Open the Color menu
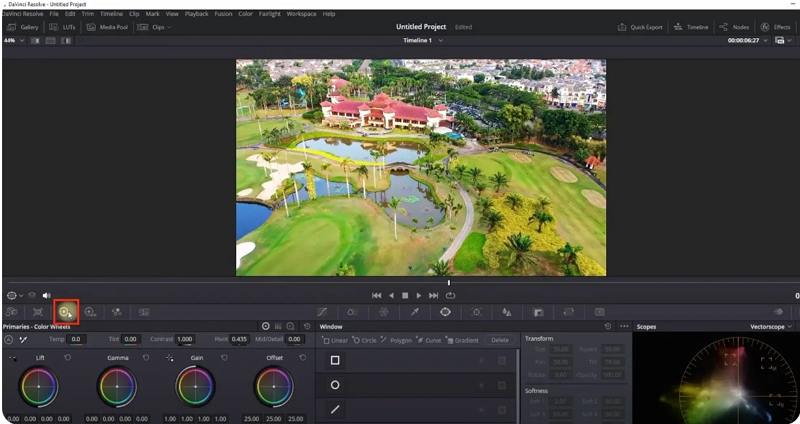 point(245,14)
